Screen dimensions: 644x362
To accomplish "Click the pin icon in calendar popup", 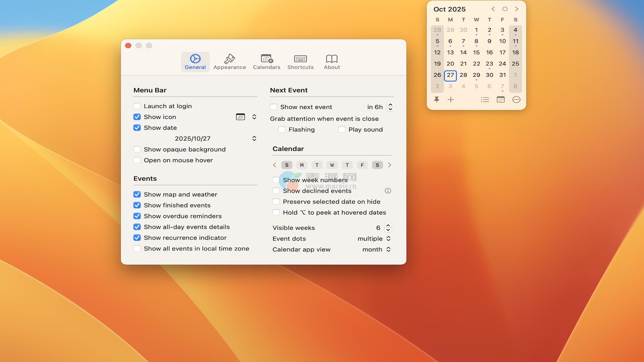I will pyautogui.click(x=437, y=100).
